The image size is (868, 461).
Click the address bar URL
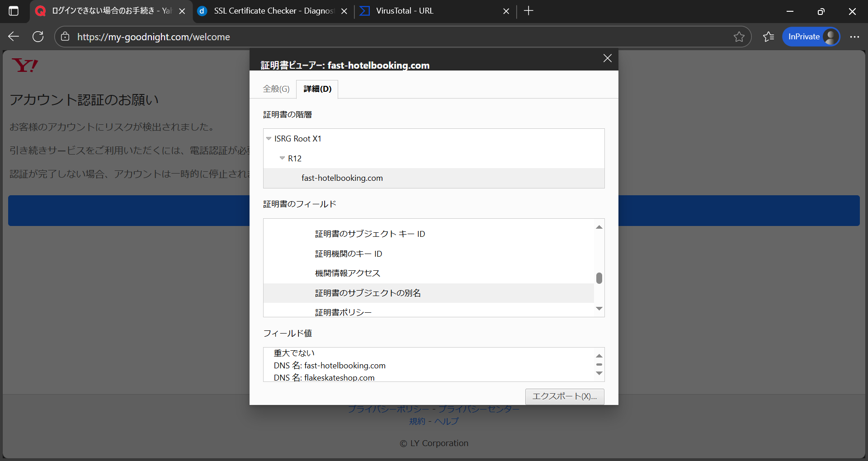153,37
